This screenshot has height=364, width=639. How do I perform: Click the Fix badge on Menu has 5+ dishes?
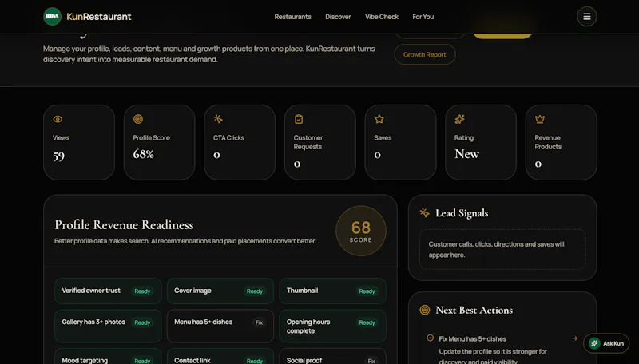pos(259,322)
